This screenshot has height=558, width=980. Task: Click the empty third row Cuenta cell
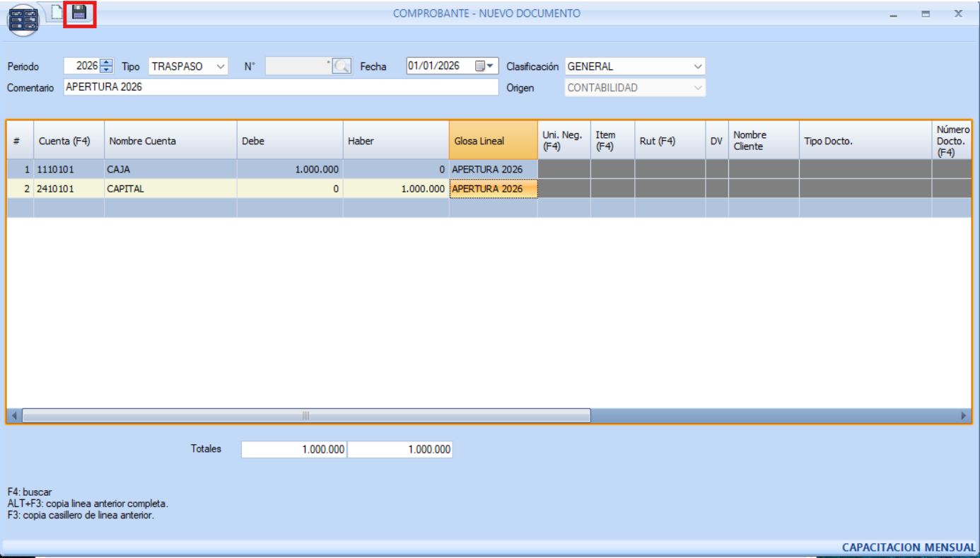point(69,208)
